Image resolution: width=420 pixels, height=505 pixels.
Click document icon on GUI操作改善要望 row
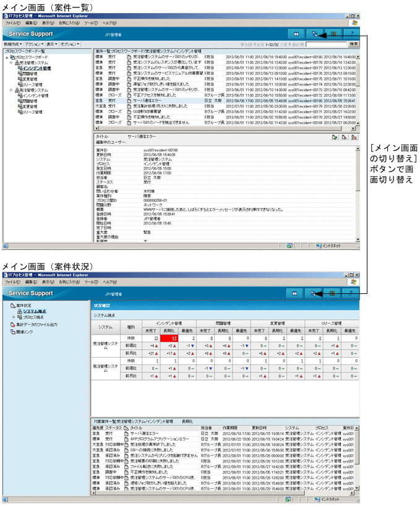129,111
